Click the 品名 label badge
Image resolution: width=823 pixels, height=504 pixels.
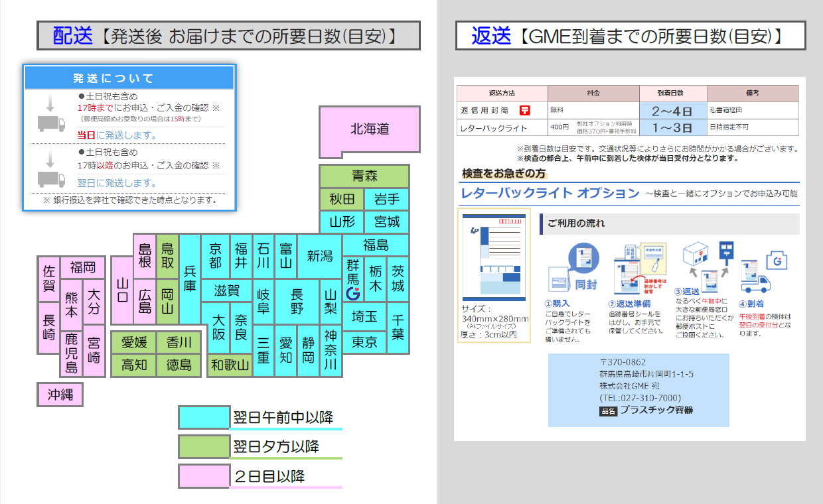(x=608, y=411)
